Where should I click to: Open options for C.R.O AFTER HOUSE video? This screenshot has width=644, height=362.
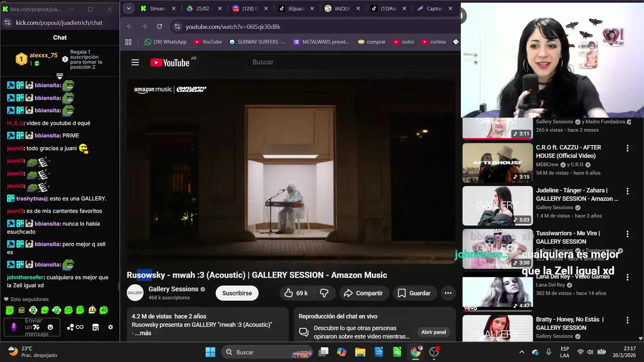[627, 148]
